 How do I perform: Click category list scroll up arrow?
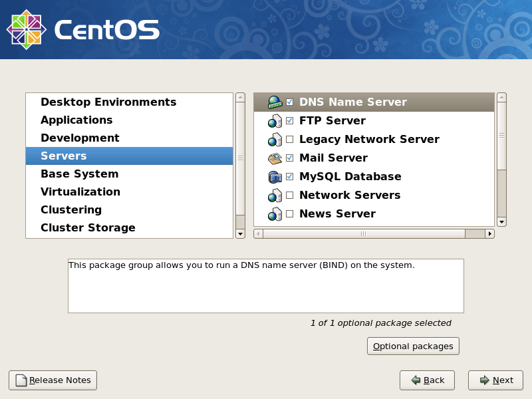tap(240, 97)
